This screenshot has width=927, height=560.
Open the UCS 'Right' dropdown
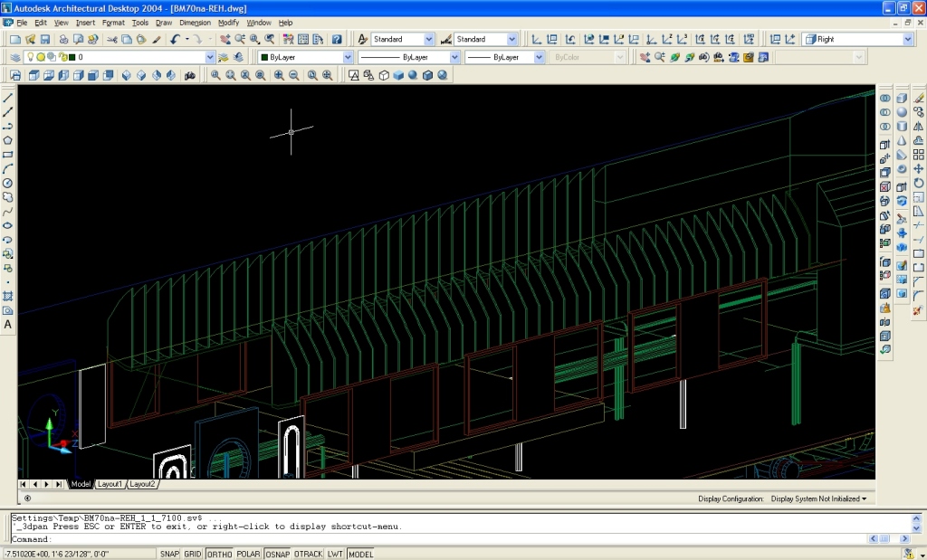(907, 40)
